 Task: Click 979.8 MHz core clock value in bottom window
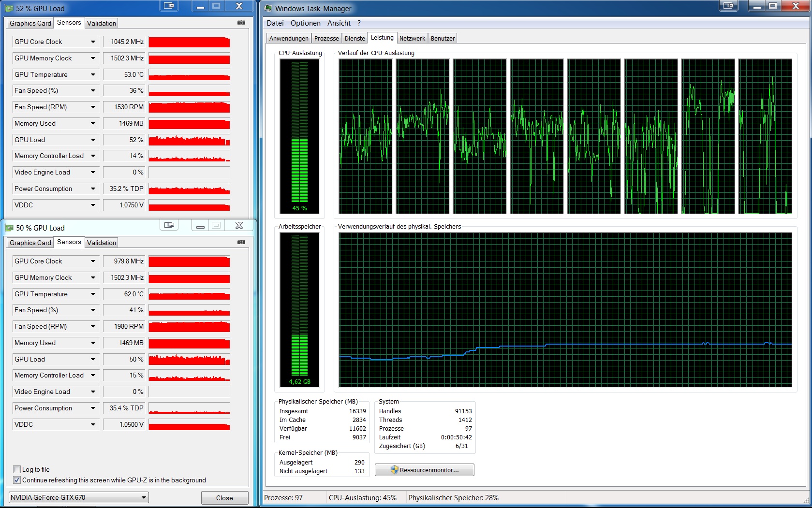pos(124,261)
